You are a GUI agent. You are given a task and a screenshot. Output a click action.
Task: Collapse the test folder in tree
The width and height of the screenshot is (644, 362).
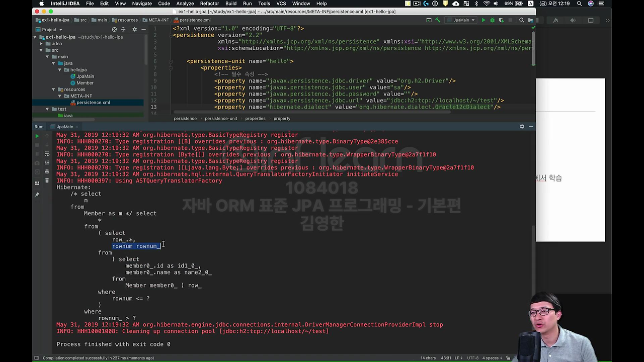pyautogui.click(x=47, y=109)
